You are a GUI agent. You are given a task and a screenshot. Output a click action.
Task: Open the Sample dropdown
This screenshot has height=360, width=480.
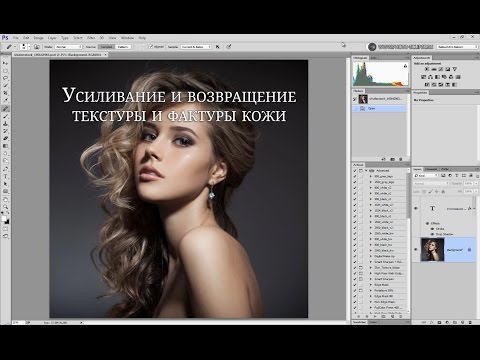coord(196,47)
